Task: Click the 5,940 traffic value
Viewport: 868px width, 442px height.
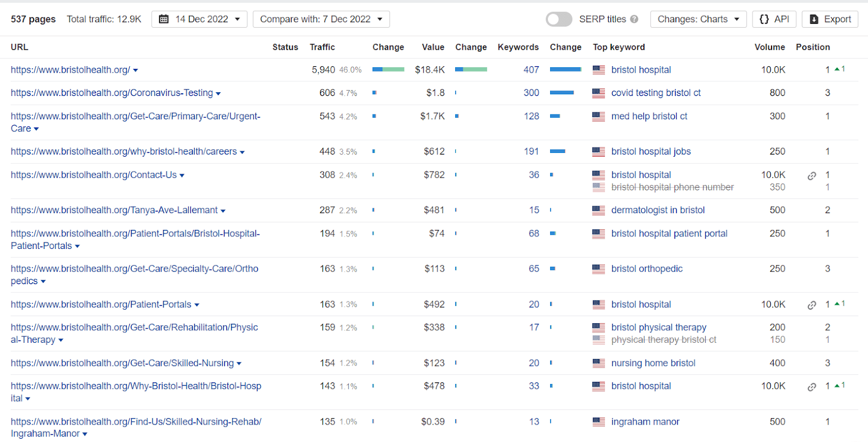Action: coord(323,70)
